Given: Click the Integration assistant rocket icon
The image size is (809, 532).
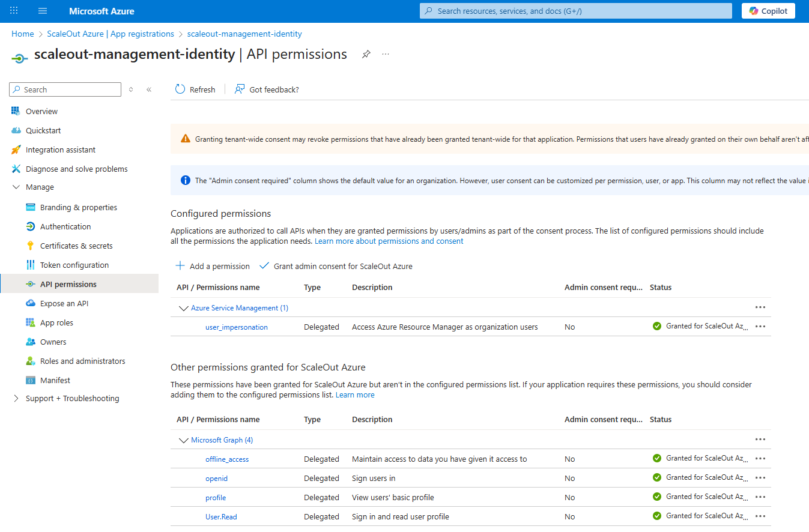Looking at the screenshot, I should [x=16, y=150].
